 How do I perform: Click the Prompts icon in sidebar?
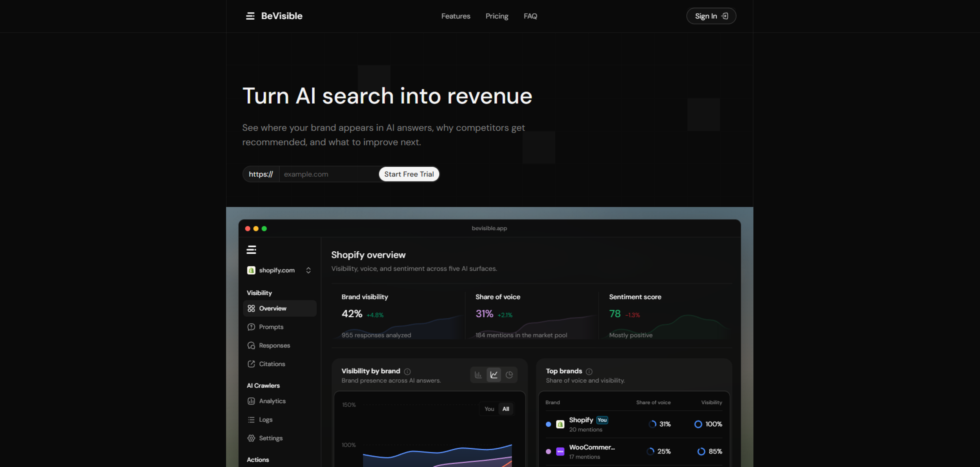pos(251,327)
